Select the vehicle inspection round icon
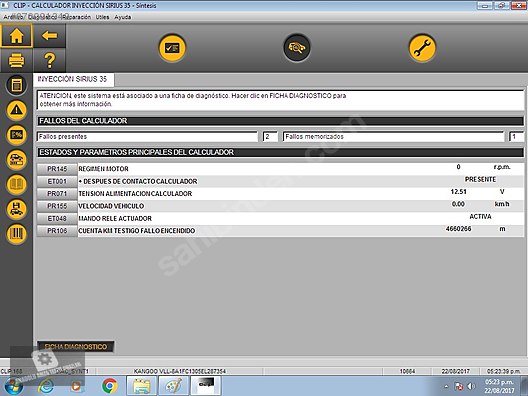 pos(297,48)
